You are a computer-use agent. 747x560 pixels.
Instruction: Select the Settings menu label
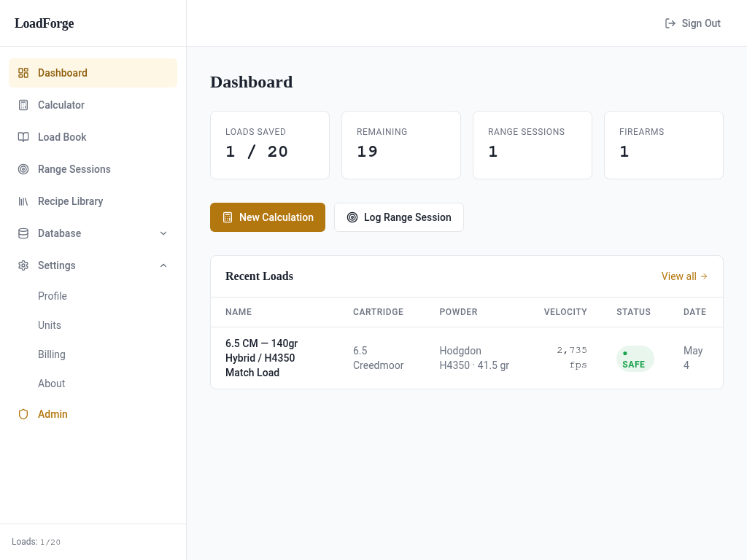tap(57, 265)
